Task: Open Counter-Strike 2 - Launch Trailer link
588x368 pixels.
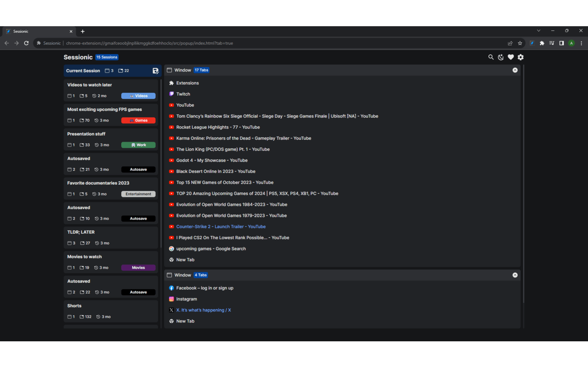Action: 221,226
